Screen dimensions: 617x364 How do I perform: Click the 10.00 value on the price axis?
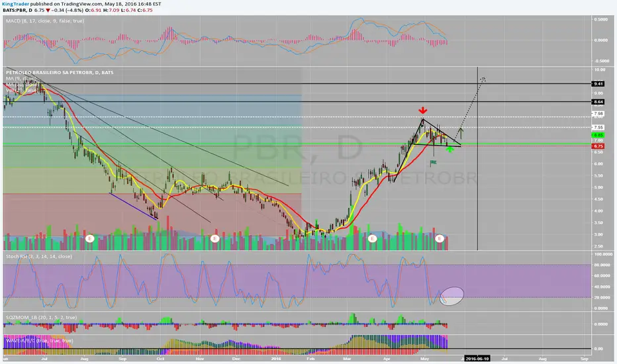point(600,69)
